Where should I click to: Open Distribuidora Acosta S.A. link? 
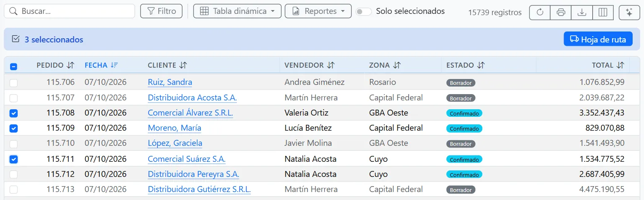192,97
